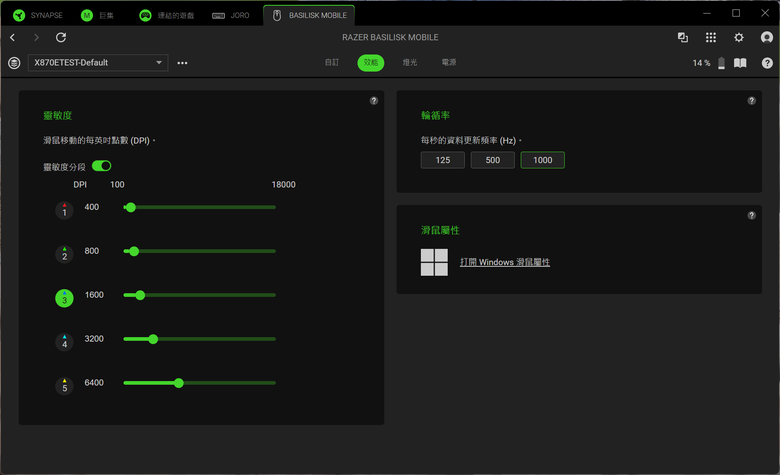This screenshot has width=780, height=475.
Task: Select DPI stage 5
Action: point(64,386)
